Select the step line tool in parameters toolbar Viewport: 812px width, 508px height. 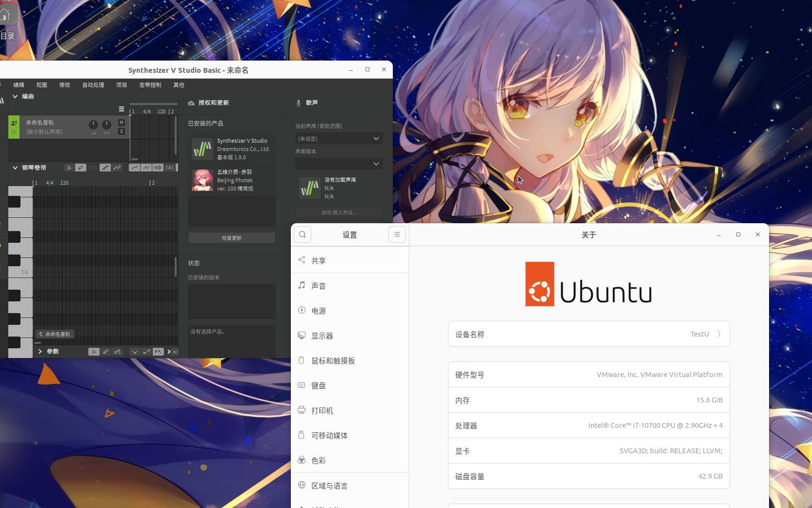click(x=117, y=352)
